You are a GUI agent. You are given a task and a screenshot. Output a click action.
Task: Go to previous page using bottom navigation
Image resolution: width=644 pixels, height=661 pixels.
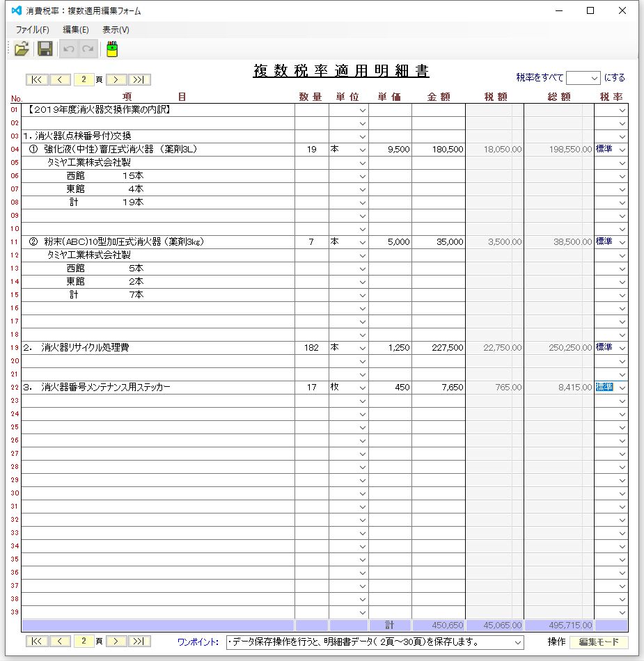(60, 642)
